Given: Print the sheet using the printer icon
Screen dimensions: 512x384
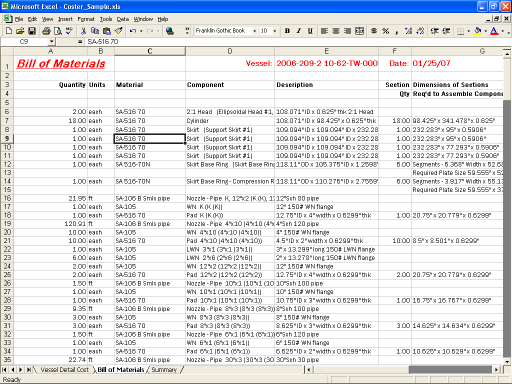Looking at the screenshot, I should point(46,31).
